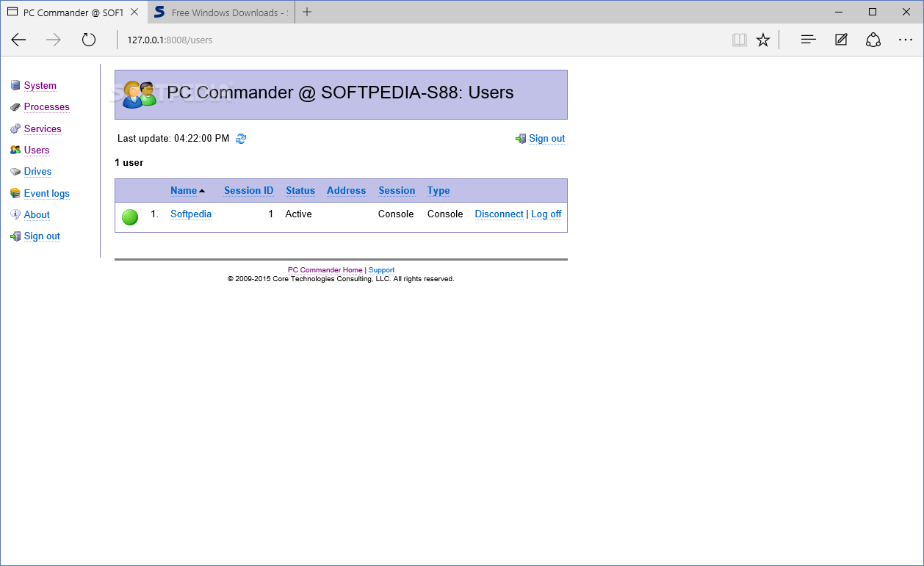
Task: Refresh using the icon beside Last update
Action: tap(241, 138)
